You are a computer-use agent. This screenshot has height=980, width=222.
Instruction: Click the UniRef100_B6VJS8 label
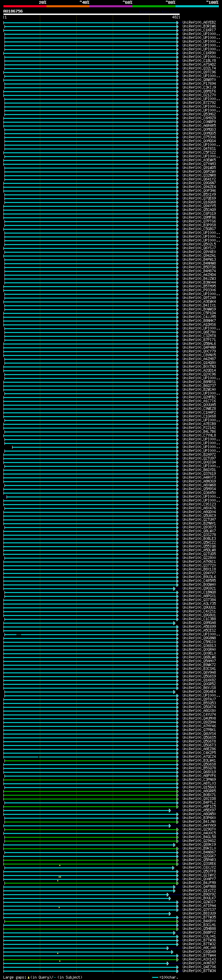199,688
